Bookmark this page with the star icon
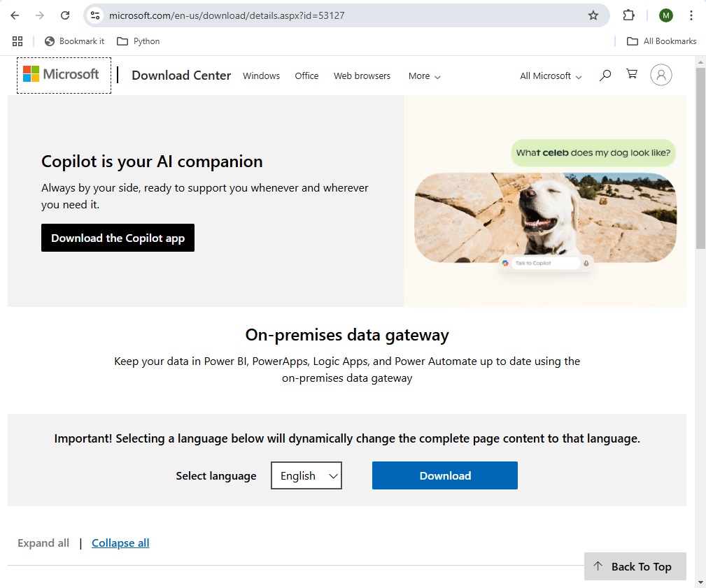This screenshot has height=588, width=706. [593, 15]
